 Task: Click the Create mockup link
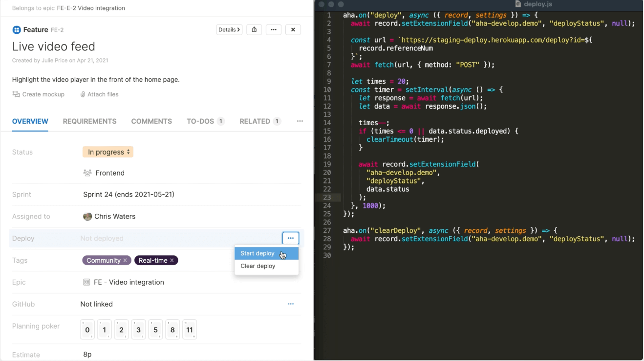point(39,94)
